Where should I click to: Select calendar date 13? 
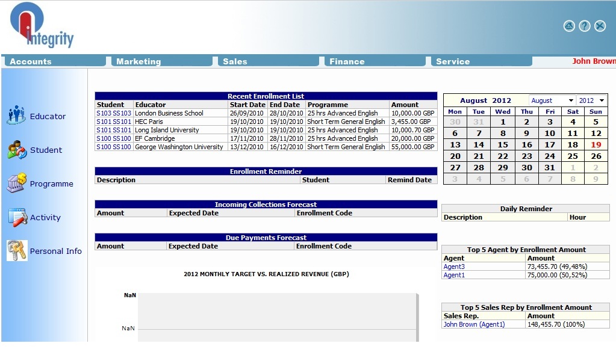point(455,144)
